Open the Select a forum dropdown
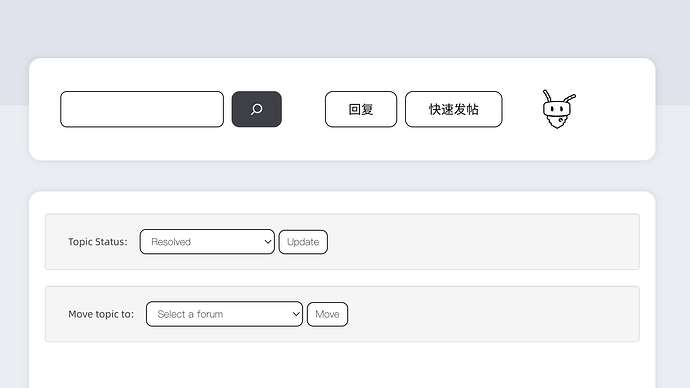This screenshot has width=690, height=388. 224,314
